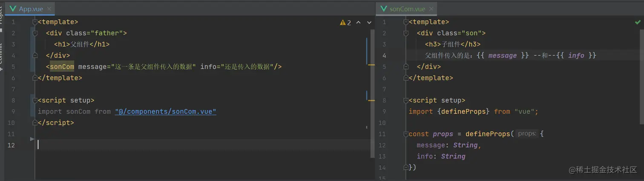The height and width of the screenshot is (181, 644).
Task: Click the highlighted sonCom tag in App.vue
Action: [x=62, y=67]
